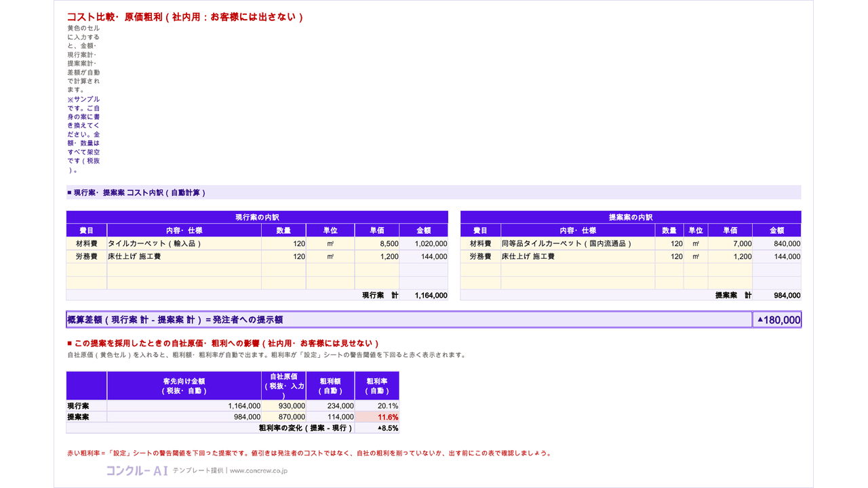The width and height of the screenshot is (868, 488).
Task: Click unit price cell 7,000
Action: click(730, 243)
